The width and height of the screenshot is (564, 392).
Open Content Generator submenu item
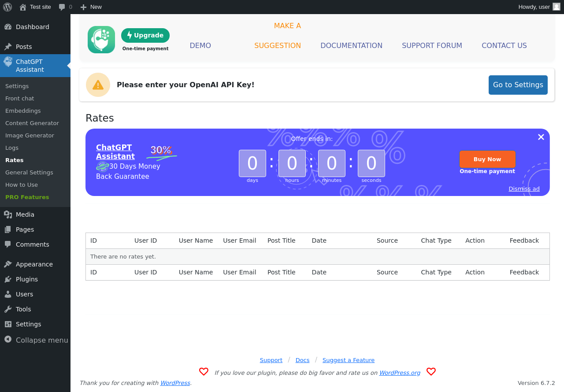(x=32, y=123)
